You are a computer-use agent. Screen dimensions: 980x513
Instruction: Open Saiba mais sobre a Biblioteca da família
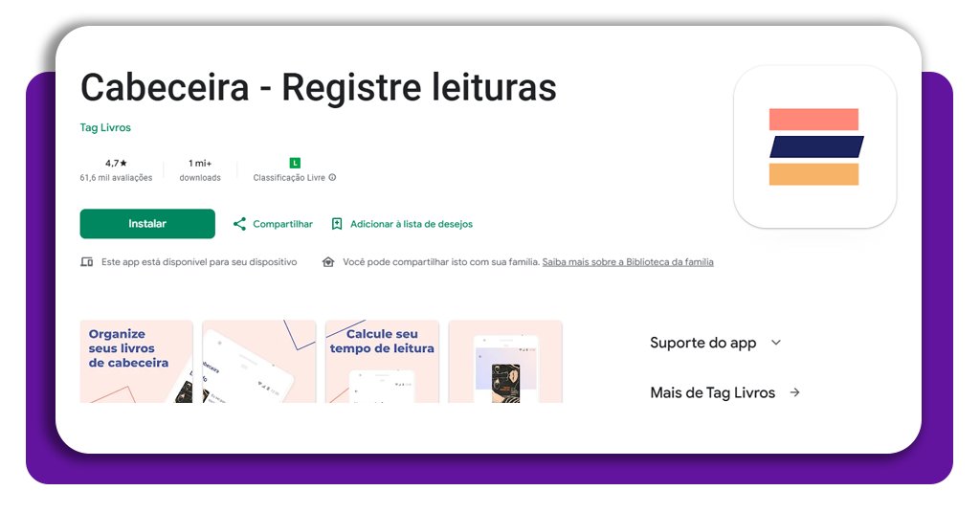click(x=628, y=262)
